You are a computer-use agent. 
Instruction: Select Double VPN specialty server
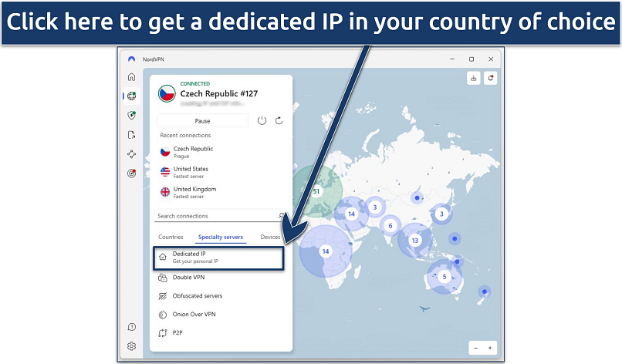220,278
